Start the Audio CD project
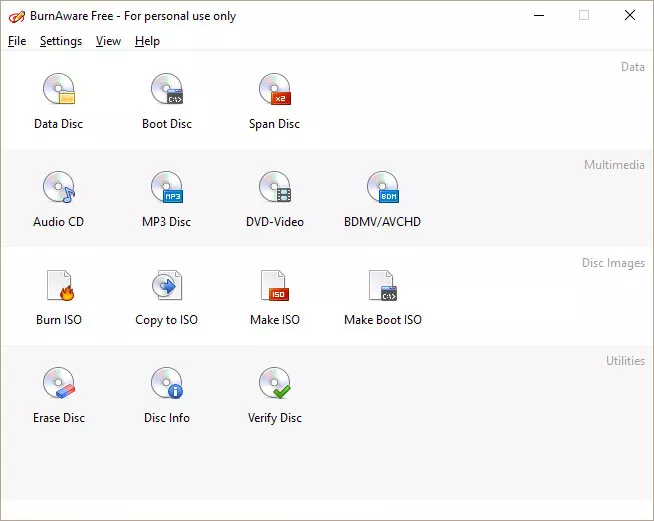 tap(58, 199)
